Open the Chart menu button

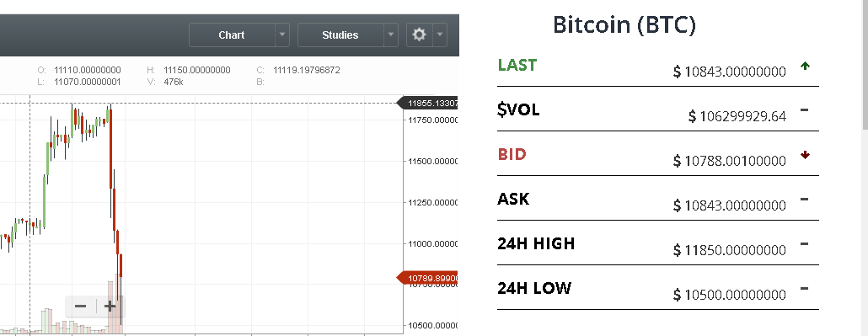[x=232, y=35]
